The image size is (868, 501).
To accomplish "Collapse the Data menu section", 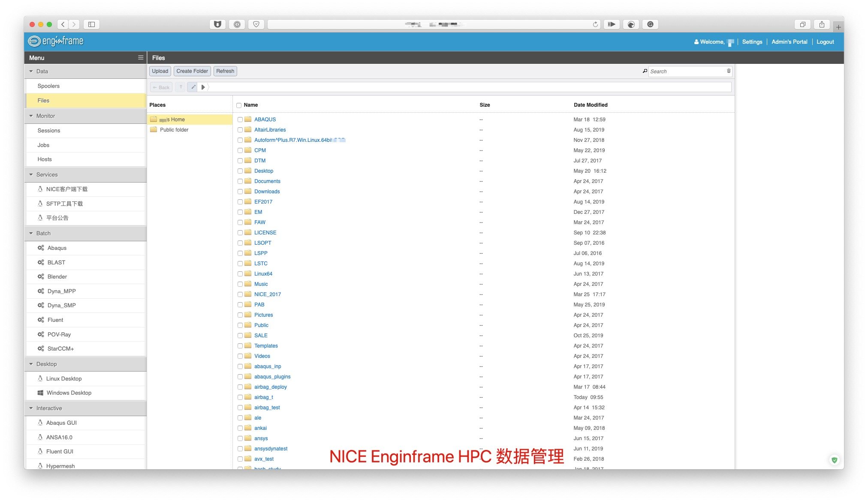I will [86, 71].
